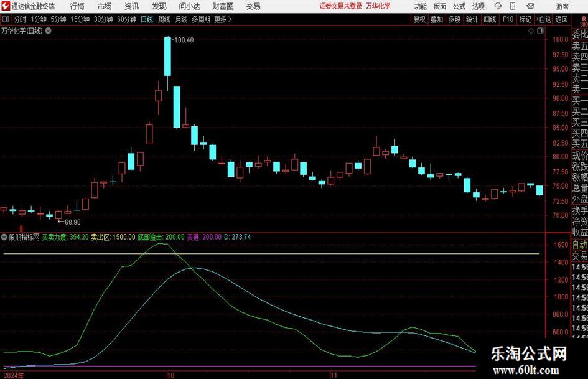This screenshot has width=588, height=379.
Task: Open the 发现 menu
Action: (159, 6)
